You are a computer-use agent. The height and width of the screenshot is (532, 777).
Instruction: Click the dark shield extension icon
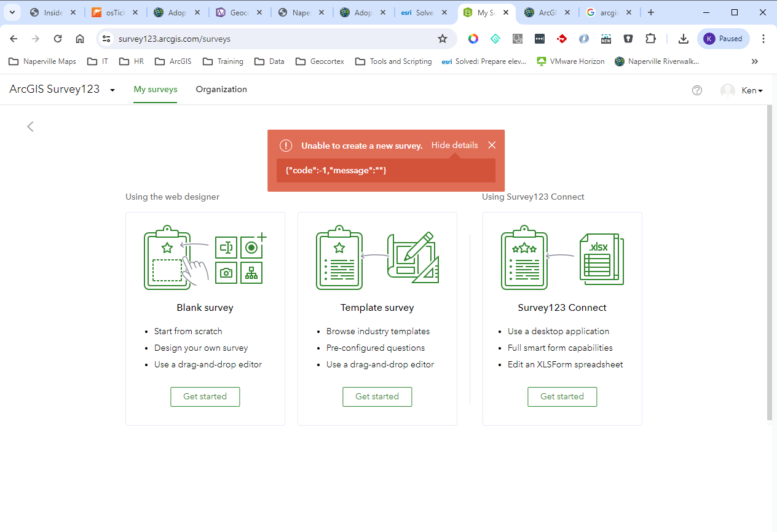click(x=628, y=39)
